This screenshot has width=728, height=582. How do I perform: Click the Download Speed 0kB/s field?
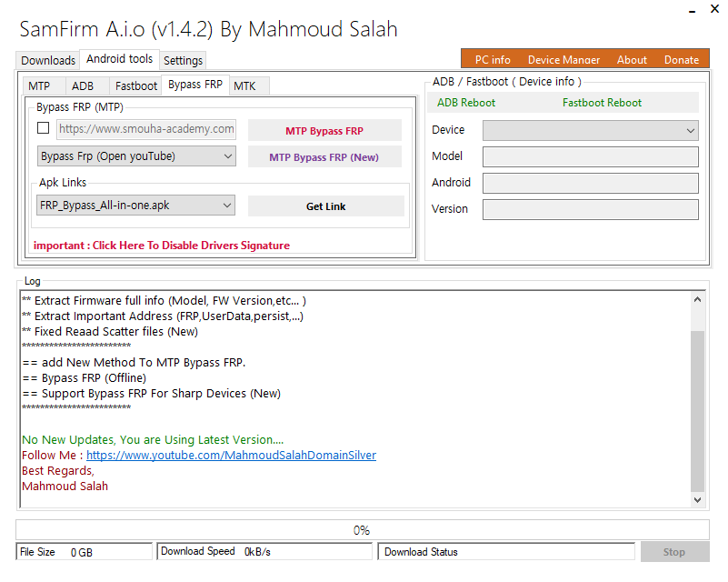click(x=264, y=551)
